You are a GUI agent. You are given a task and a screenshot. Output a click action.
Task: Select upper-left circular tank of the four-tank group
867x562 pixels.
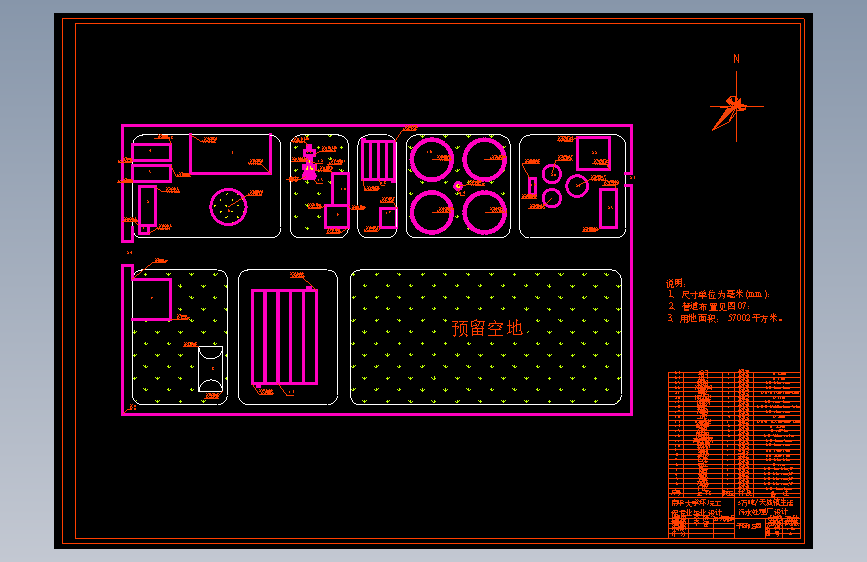tap(432, 160)
